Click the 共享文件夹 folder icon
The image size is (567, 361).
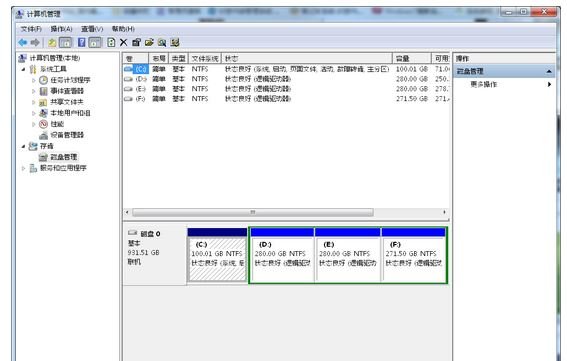[x=43, y=102]
